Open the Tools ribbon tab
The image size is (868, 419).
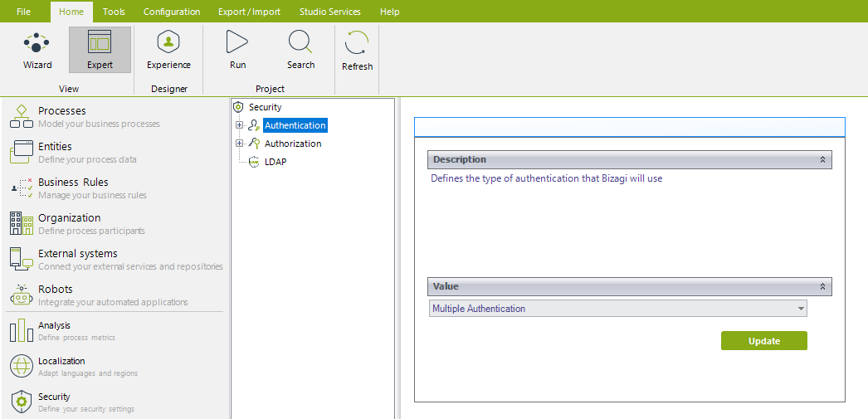(x=114, y=12)
